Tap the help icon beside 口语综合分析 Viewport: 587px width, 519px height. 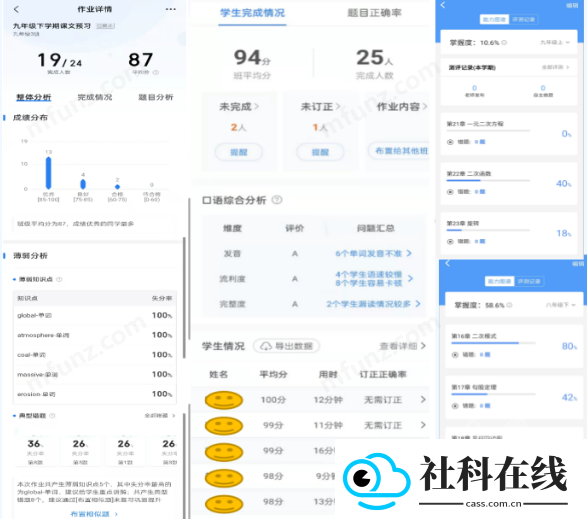[x=277, y=200]
